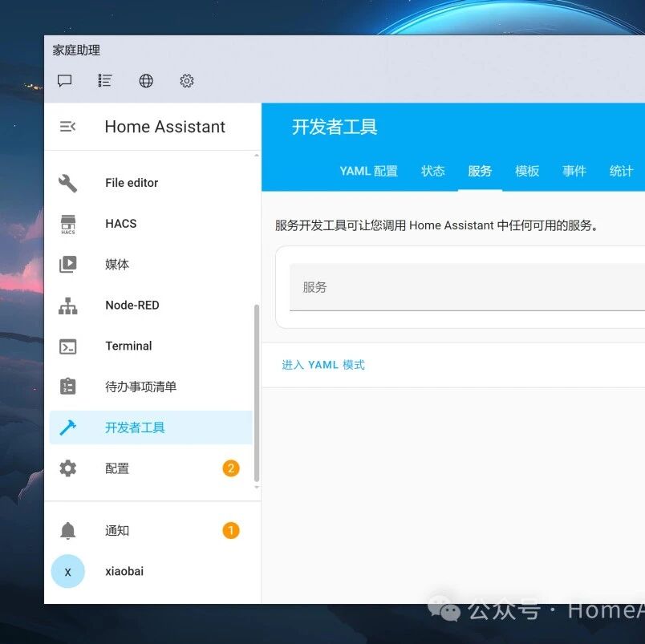Open HACS from sidebar
645x644 pixels.
[151, 223]
